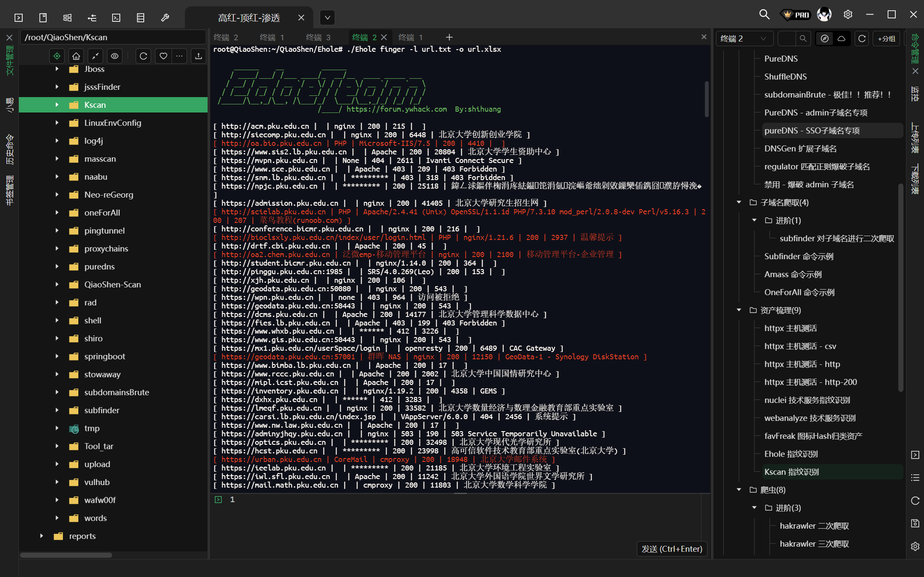Switch to cloud command source toggle
This screenshot has height=577, width=924.
841,38
